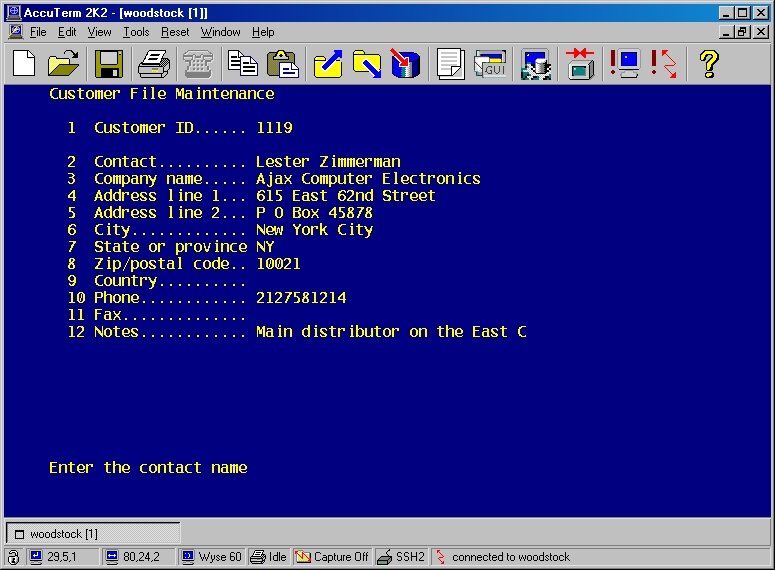Screen dimensions: 775x570
Task: Click the 'Enter the contact name' prompt
Action: tap(148, 468)
